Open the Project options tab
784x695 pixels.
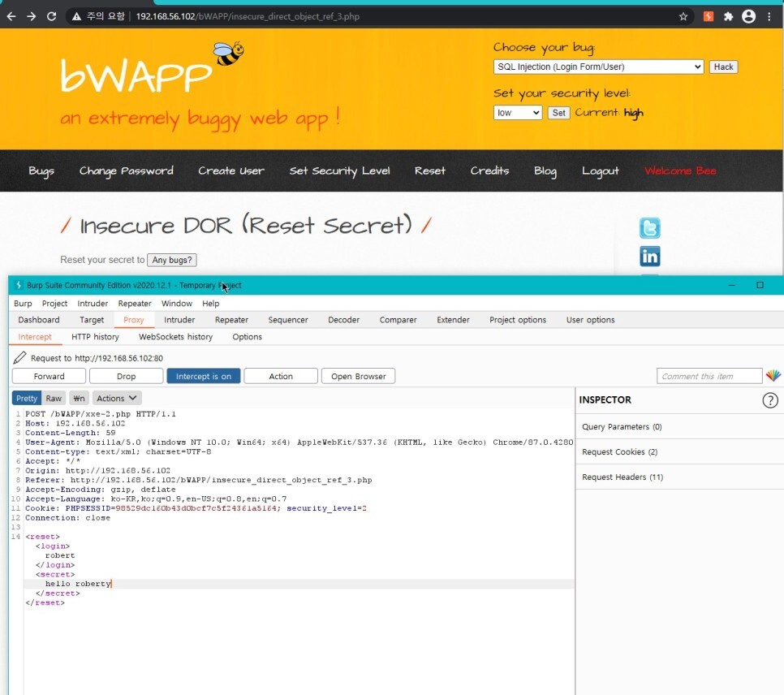pyautogui.click(x=518, y=320)
